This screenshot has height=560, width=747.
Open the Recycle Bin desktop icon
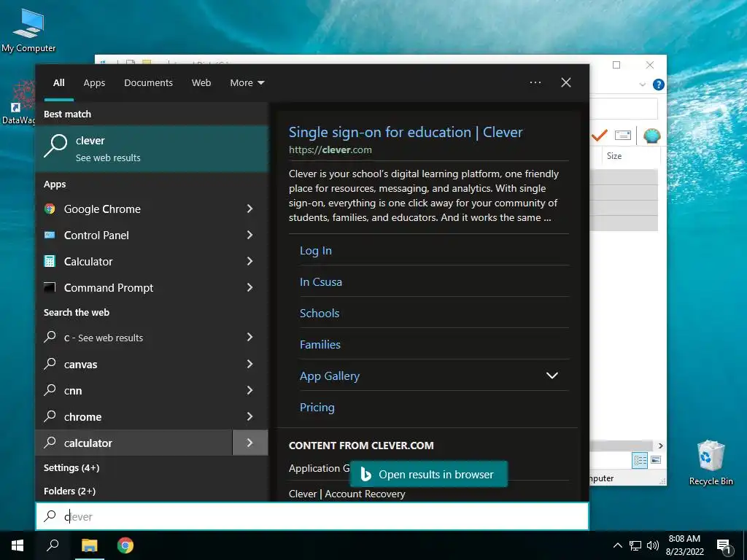point(711,463)
